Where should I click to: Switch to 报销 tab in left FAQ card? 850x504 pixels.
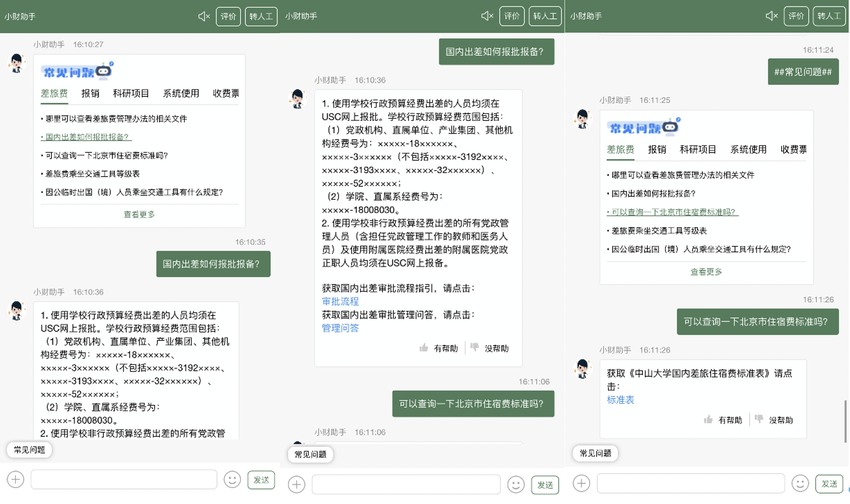point(90,93)
